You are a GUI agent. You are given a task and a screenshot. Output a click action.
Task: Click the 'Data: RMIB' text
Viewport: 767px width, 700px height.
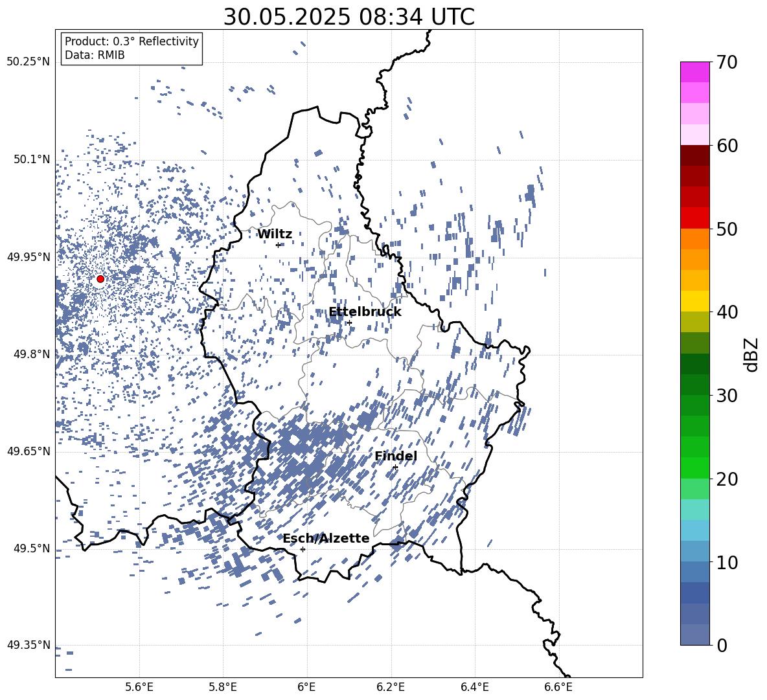[x=95, y=55]
